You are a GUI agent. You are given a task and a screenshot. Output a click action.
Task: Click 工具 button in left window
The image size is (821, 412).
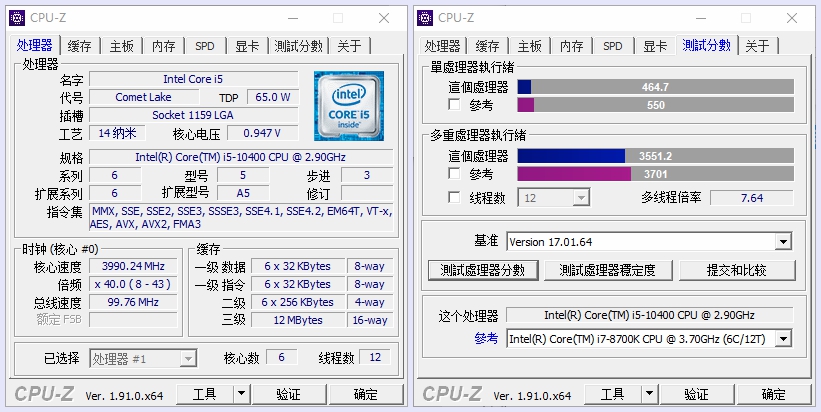pyautogui.click(x=205, y=394)
